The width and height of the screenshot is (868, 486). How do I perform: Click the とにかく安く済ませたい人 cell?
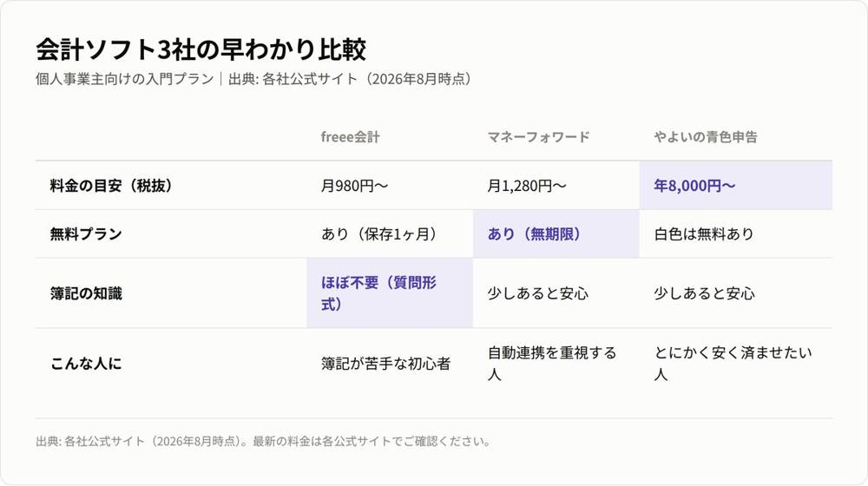(736, 363)
